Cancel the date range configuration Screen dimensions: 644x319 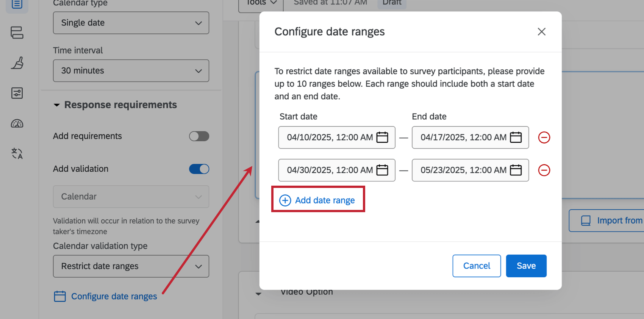coord(476,266)
